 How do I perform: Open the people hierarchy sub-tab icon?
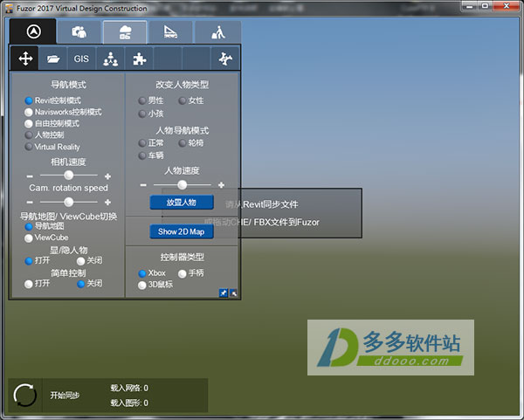tap(110, 59)
